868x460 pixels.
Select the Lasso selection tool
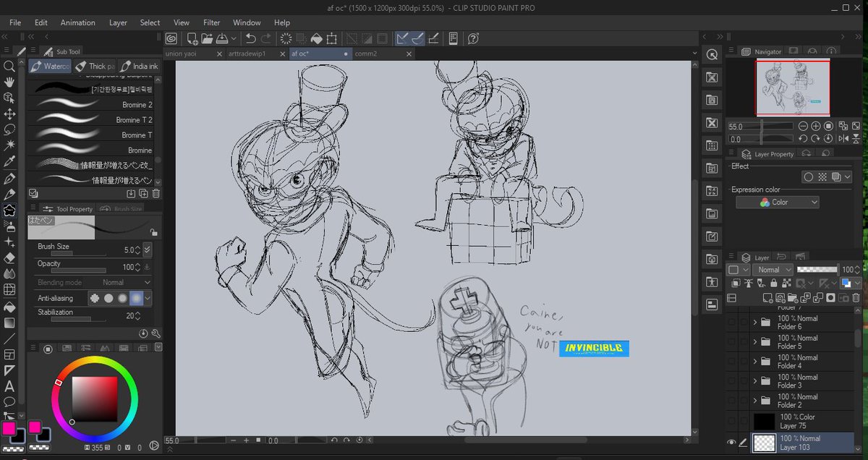click(x=9, y=130)
